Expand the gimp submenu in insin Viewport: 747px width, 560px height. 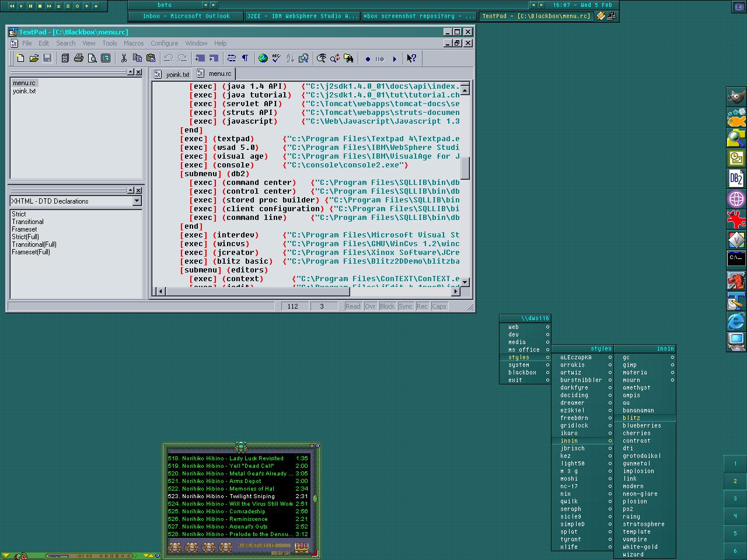click(x=645, y=365)
